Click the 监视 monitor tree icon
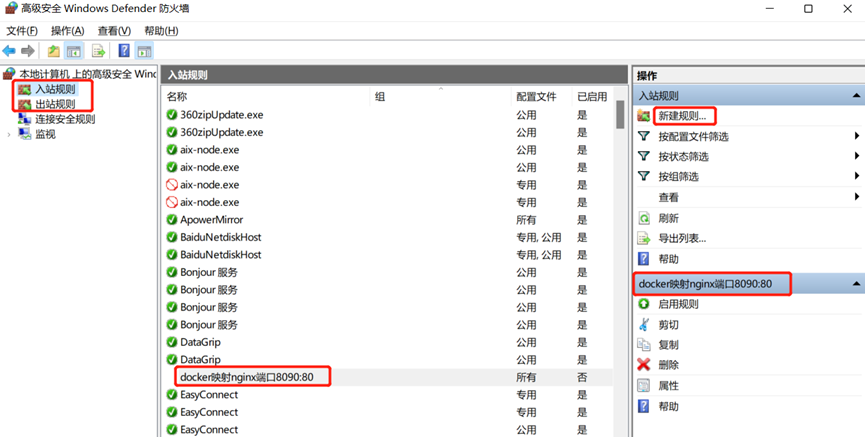 coord(24,134)
